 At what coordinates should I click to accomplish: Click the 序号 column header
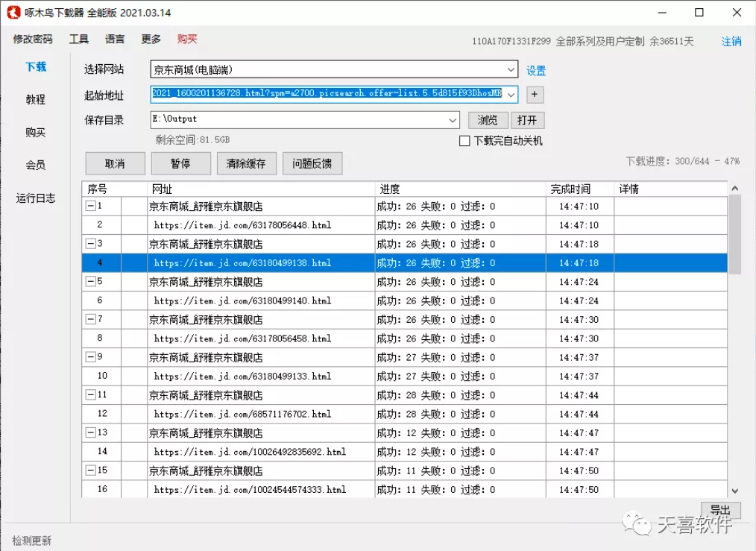click(114, 189)
